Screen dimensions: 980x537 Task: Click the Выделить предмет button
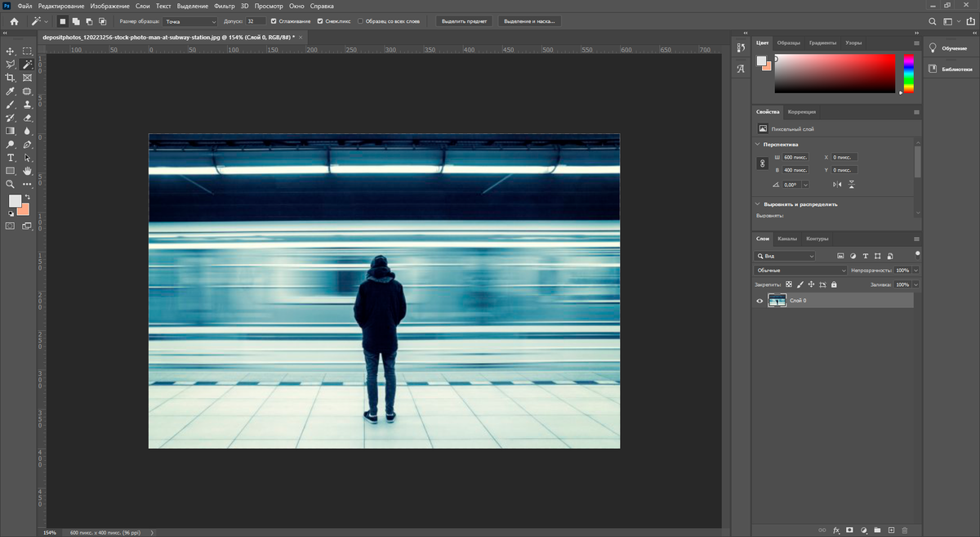pos(464,21)
